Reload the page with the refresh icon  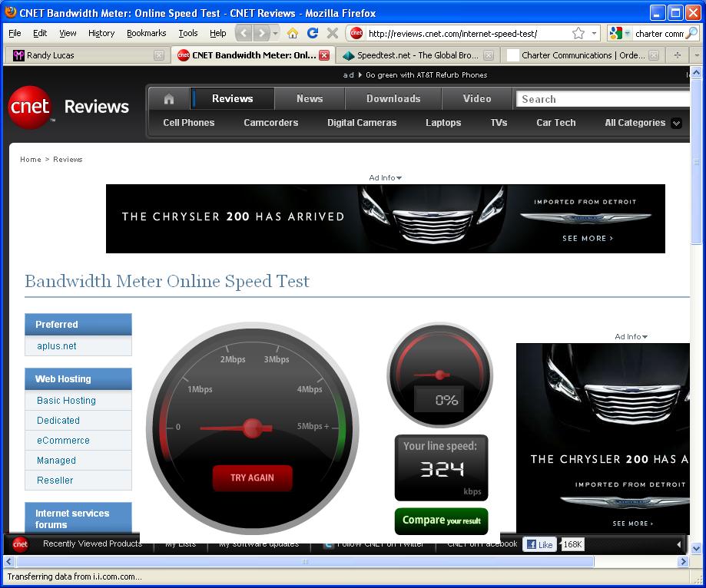[313, 33]
